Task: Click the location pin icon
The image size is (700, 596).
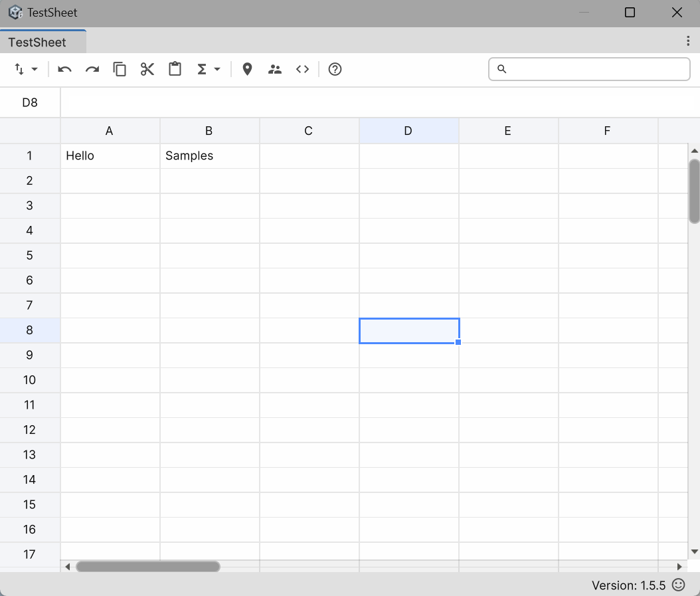Action: (247, 69)
